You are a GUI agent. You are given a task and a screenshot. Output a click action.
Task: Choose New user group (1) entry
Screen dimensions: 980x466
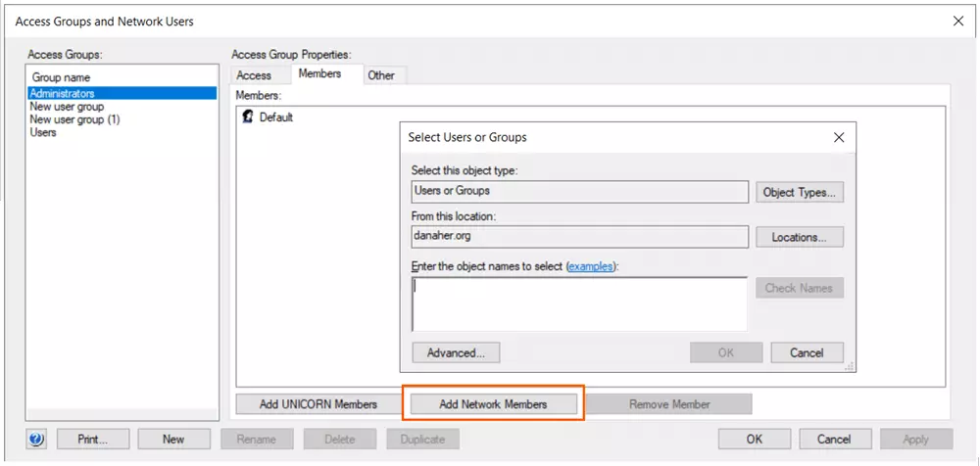click(x=74, y=119)
